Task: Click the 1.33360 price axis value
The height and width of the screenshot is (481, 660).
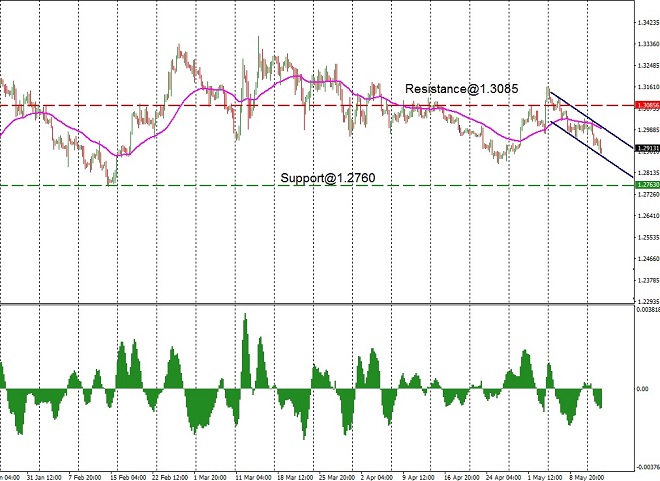Action: tap(648, 44)
